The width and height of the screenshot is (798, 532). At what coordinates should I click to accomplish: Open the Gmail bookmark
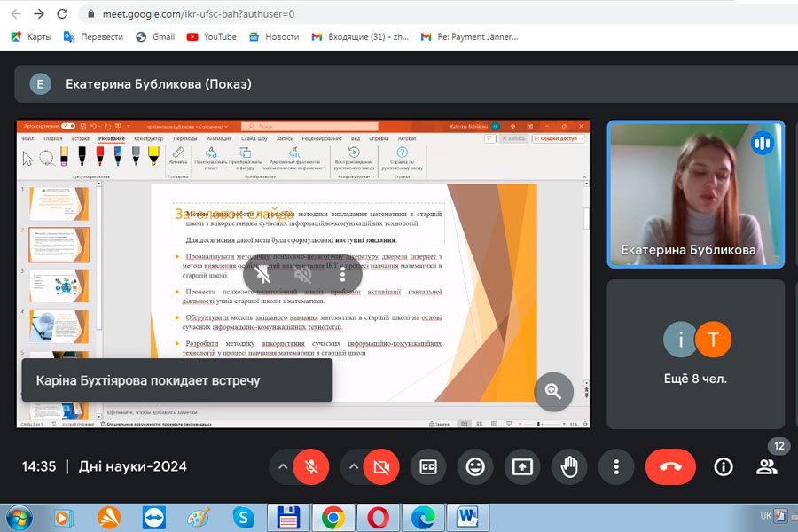click(x=155, y=37)
